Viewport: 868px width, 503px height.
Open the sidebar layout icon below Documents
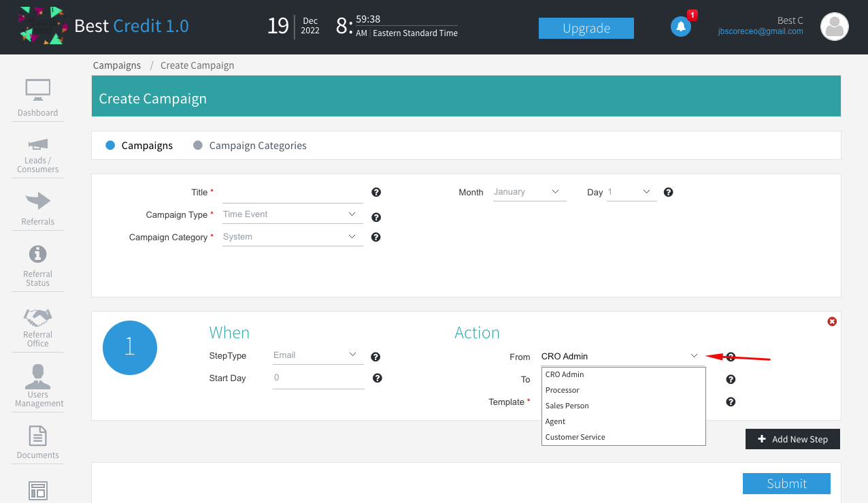(x=38, y=490)
